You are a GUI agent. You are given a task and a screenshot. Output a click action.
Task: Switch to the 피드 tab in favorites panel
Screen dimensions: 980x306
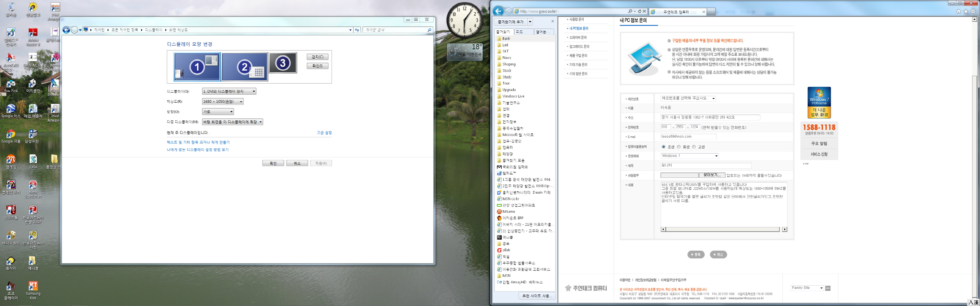[523, 32]
